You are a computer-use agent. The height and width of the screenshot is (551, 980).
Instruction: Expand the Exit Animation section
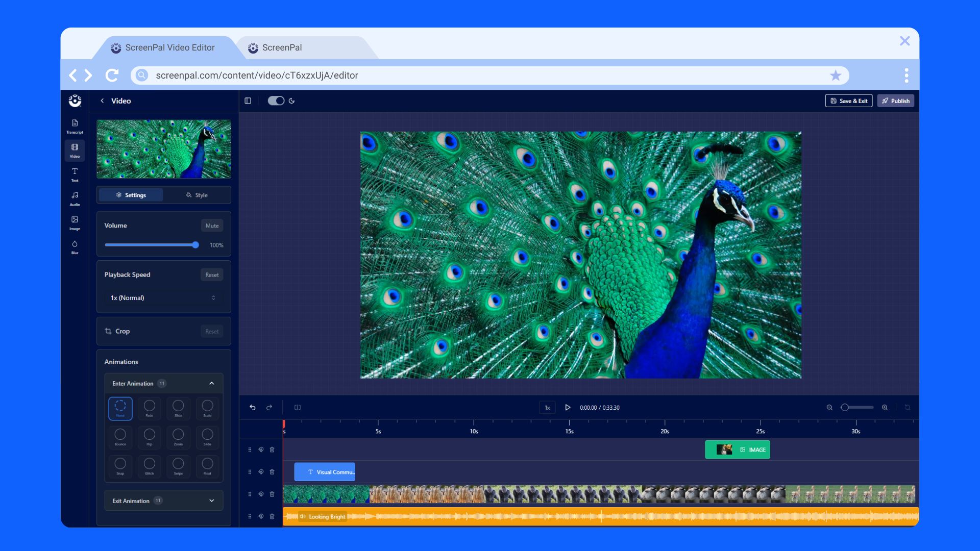pos(211,500)
